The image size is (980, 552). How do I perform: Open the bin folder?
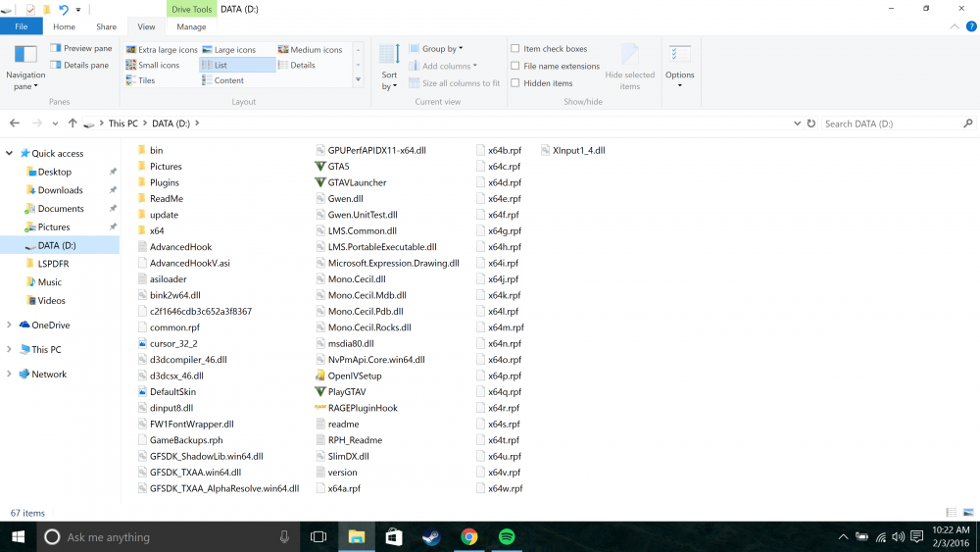[150, 150]
